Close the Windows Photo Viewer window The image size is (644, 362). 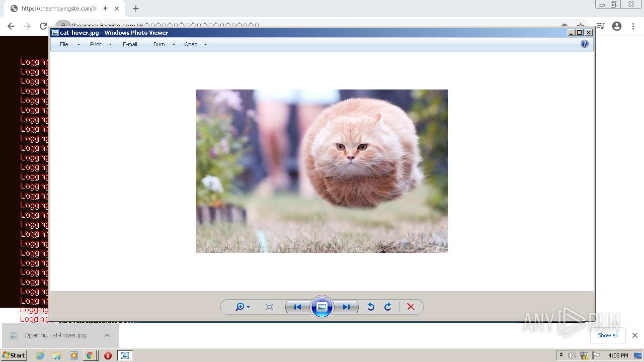click(589, 33)
